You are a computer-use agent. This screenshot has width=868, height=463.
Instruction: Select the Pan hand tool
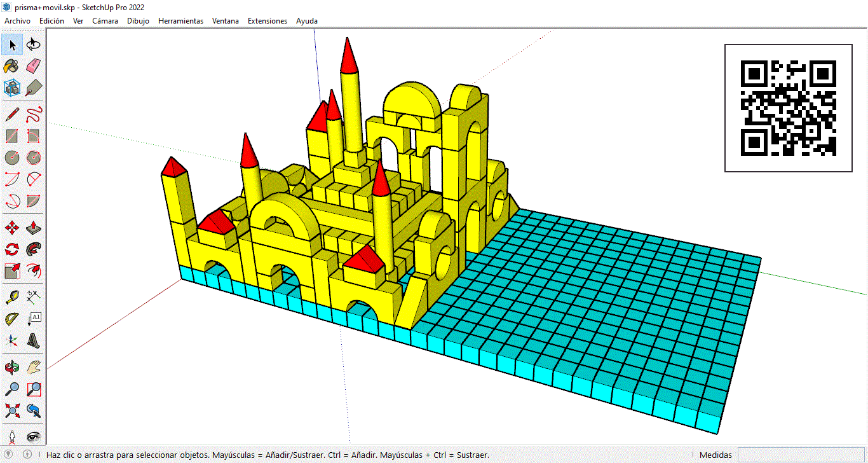pos(34,368)
